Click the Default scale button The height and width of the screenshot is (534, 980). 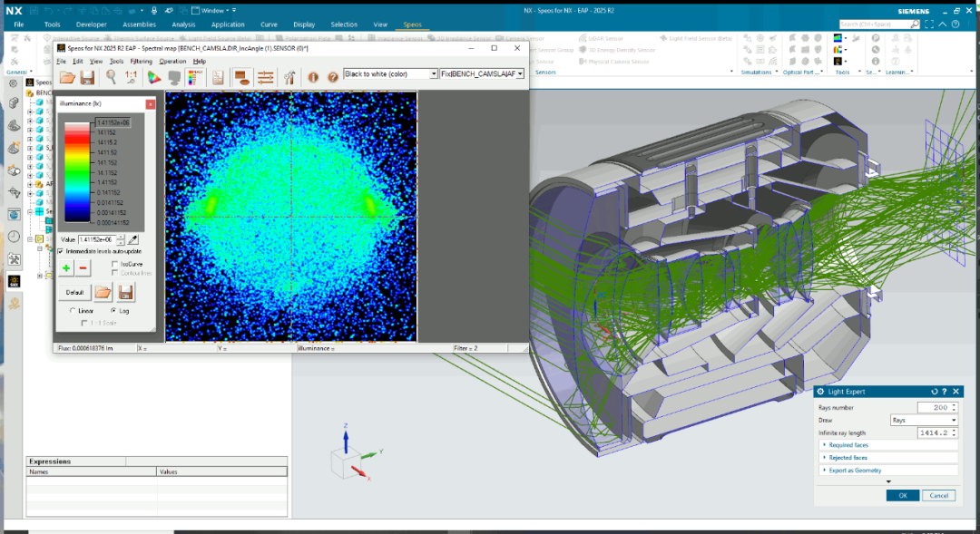(x=75, y=292)
